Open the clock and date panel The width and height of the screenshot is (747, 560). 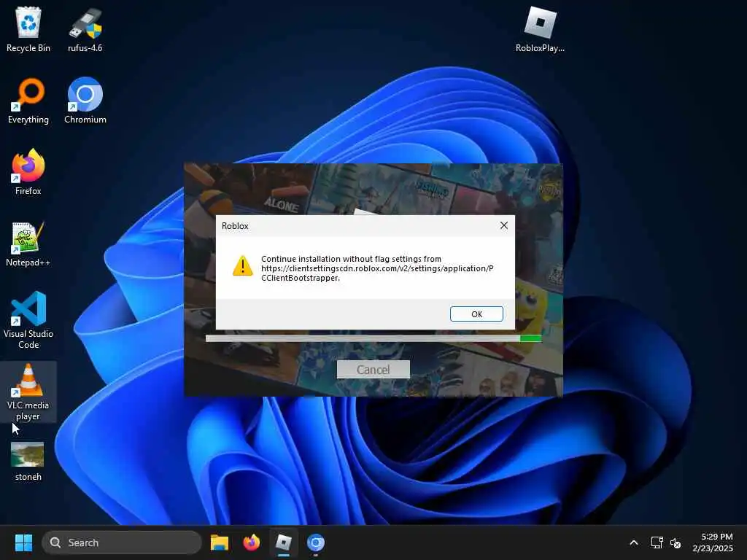click(713, 542)
